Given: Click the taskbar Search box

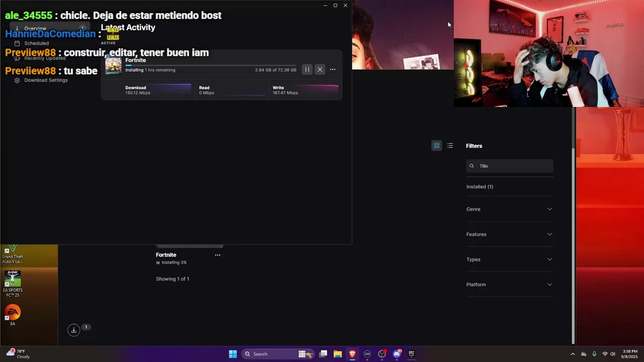Looking at the screenshot, I should pyautogui.click(x=278, y=354).
